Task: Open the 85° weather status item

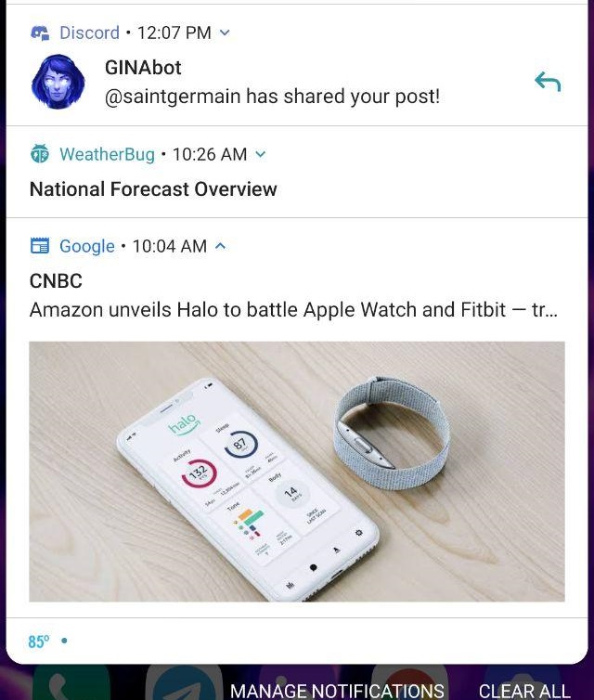Action: [x=39, y=642]
